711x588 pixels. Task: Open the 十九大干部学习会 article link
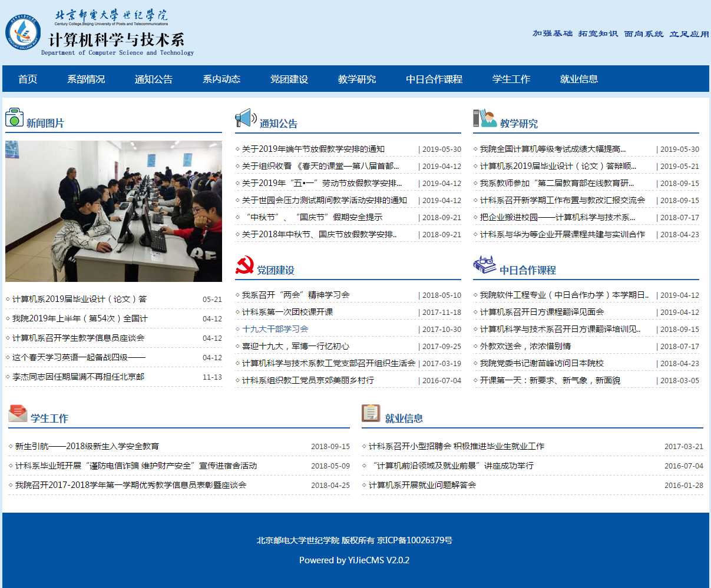click(x=275, y=329)
